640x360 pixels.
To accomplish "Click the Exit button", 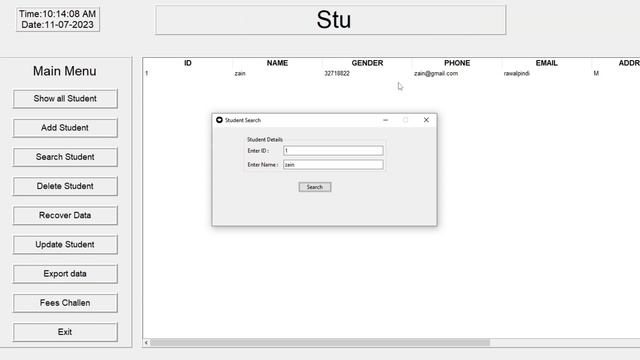I will pos(65,332).
